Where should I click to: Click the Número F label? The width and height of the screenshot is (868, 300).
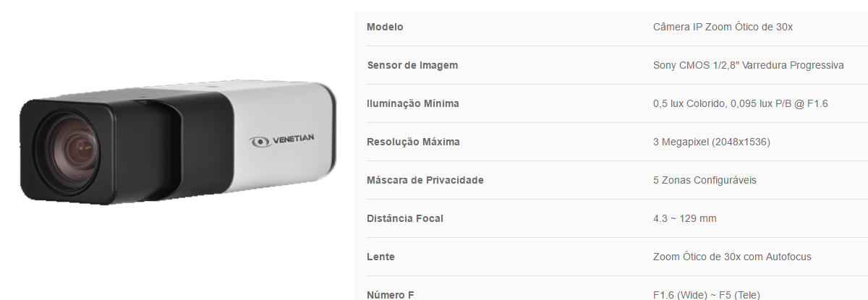click(x=391, y=294)
